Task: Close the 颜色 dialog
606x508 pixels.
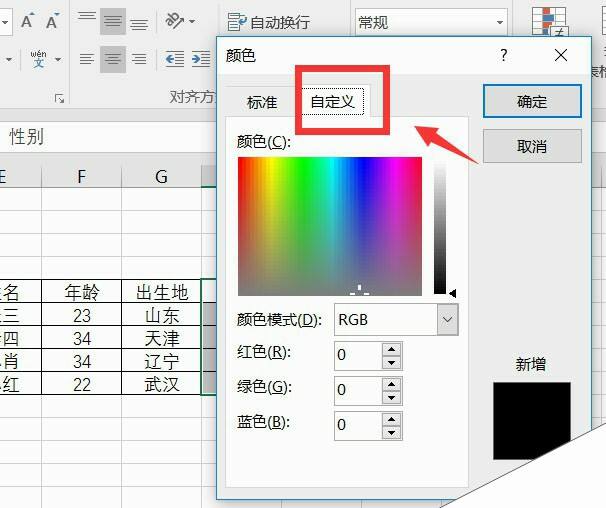Action: point(561,55)
